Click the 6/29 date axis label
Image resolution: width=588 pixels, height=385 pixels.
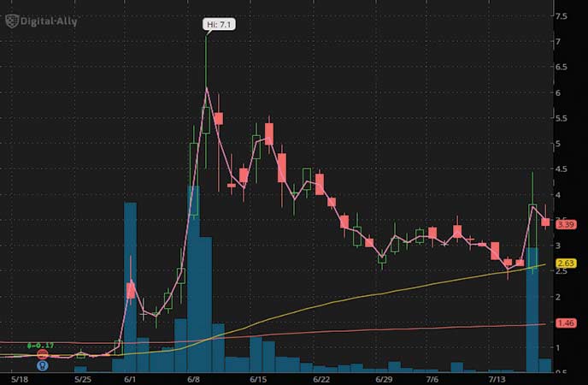(384, 379)
